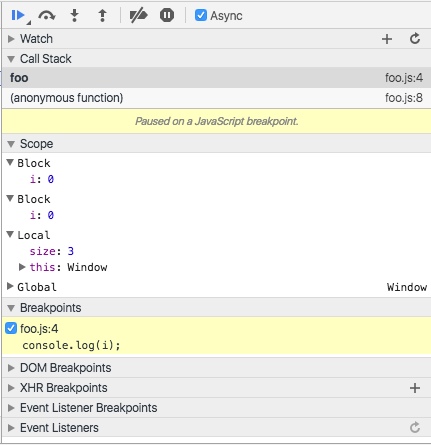Add a new XHR breakpoint
Viewport: 431px width, 445px height.
(415, 388)
